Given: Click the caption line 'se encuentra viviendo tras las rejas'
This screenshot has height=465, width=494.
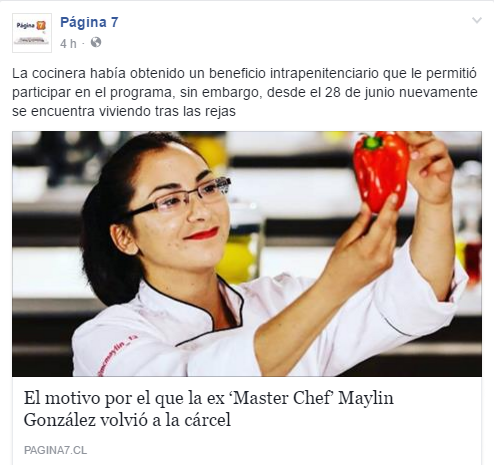Looking at the screenshot, I should (x=124, y=111).
